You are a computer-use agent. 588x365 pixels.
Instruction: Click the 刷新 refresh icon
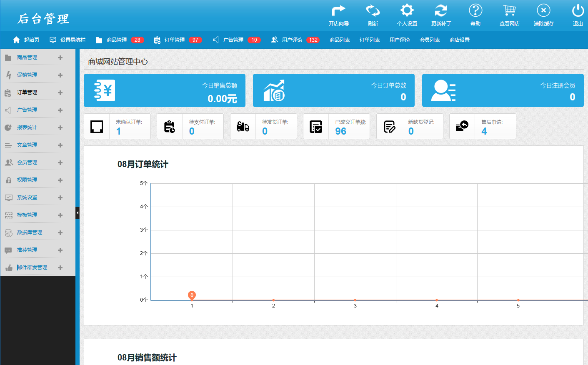(373, 10)
